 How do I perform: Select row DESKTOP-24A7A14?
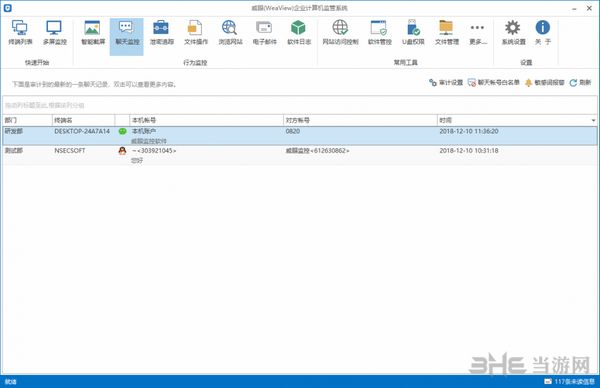pyautogui.click(x=300, y=136)
